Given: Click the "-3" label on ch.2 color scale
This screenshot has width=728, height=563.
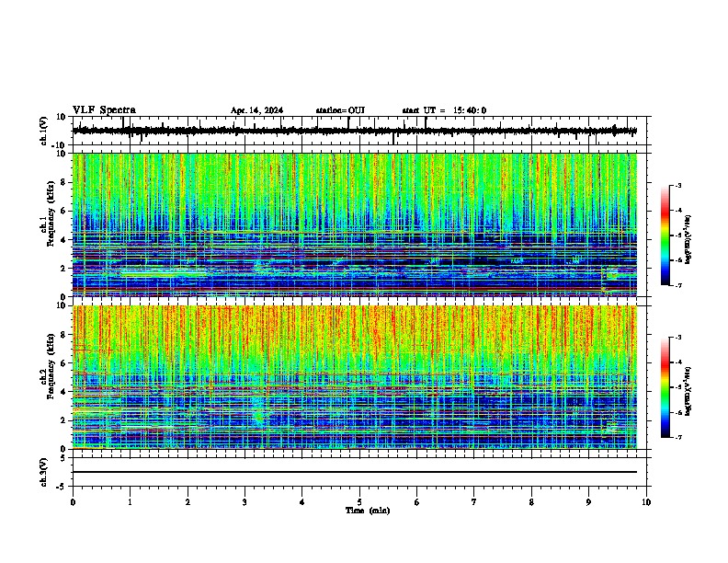Looking at the screenshot, I should [677, 338].
